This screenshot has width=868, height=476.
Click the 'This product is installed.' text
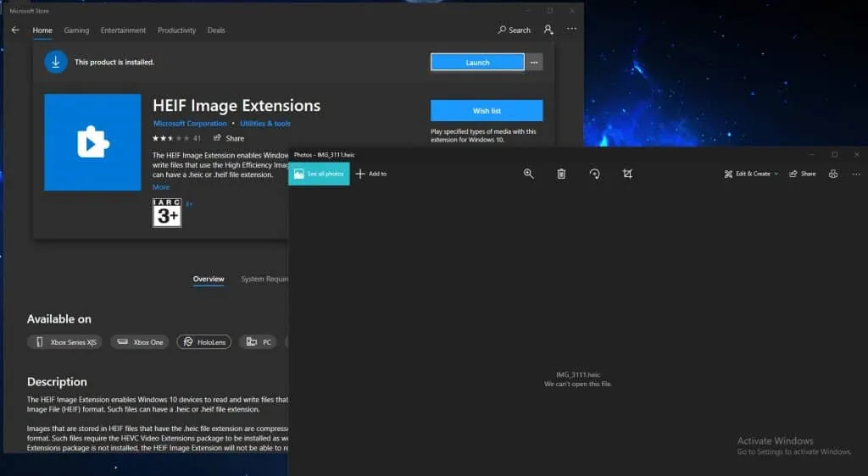pos(114,62)
